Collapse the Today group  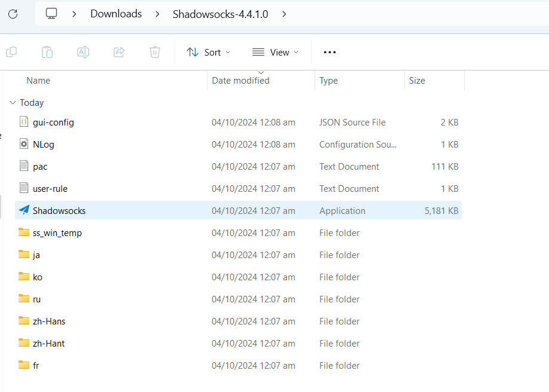[13, 103]
